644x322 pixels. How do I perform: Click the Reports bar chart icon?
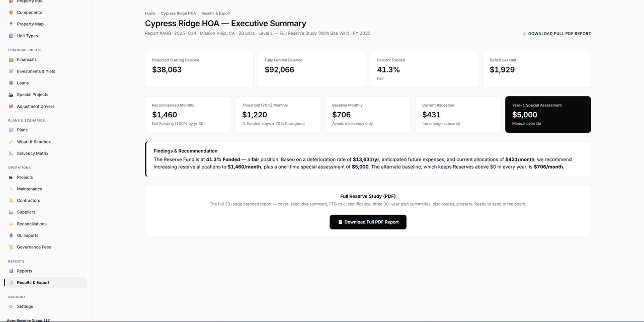(x=11, y=271)
